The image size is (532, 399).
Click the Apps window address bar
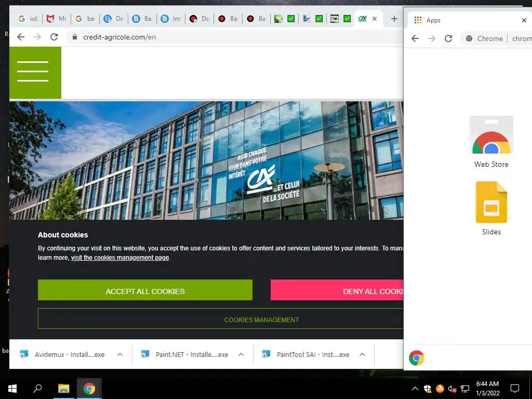496,38
